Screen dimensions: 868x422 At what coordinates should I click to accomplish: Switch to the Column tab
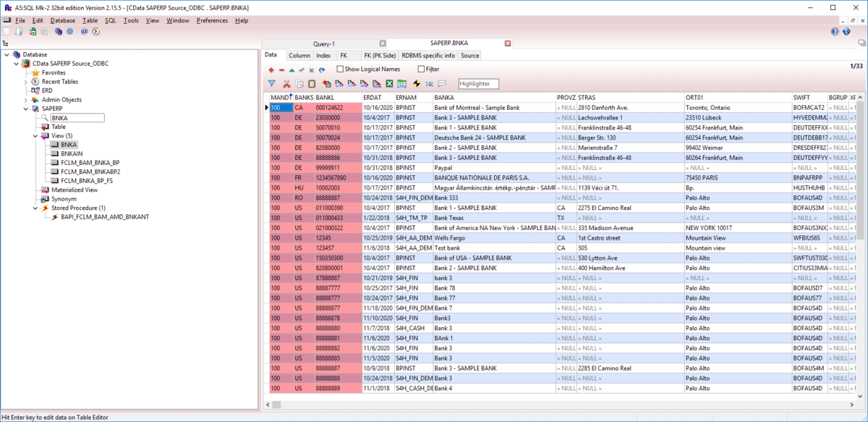pyautogui.click(x=299, y=55)
